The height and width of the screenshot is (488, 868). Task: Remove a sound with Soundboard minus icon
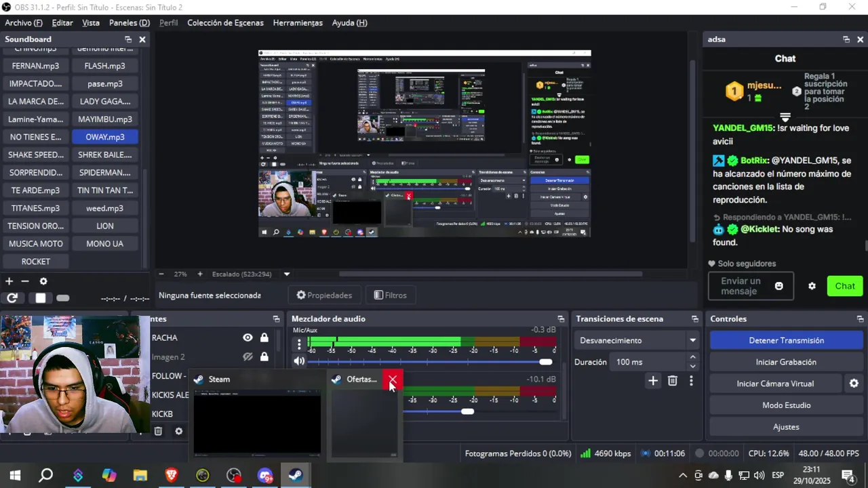25,281
